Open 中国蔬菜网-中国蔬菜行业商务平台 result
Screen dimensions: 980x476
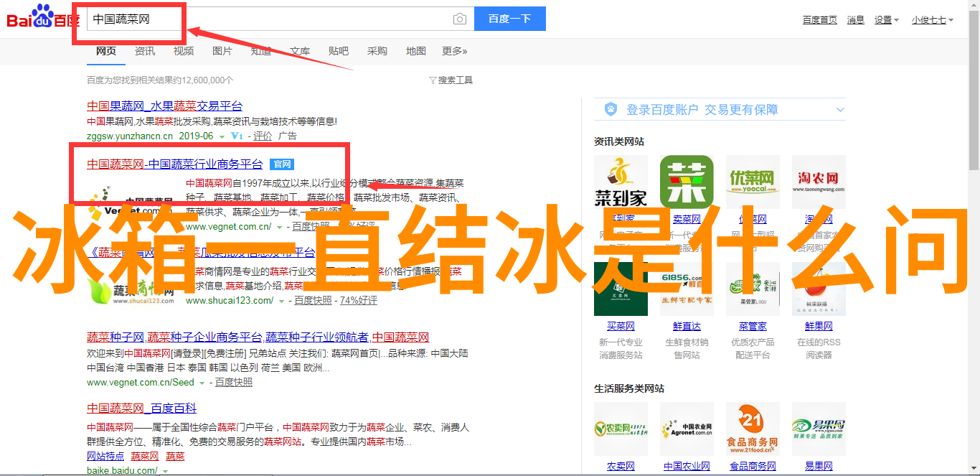click(x=175, y=164)
